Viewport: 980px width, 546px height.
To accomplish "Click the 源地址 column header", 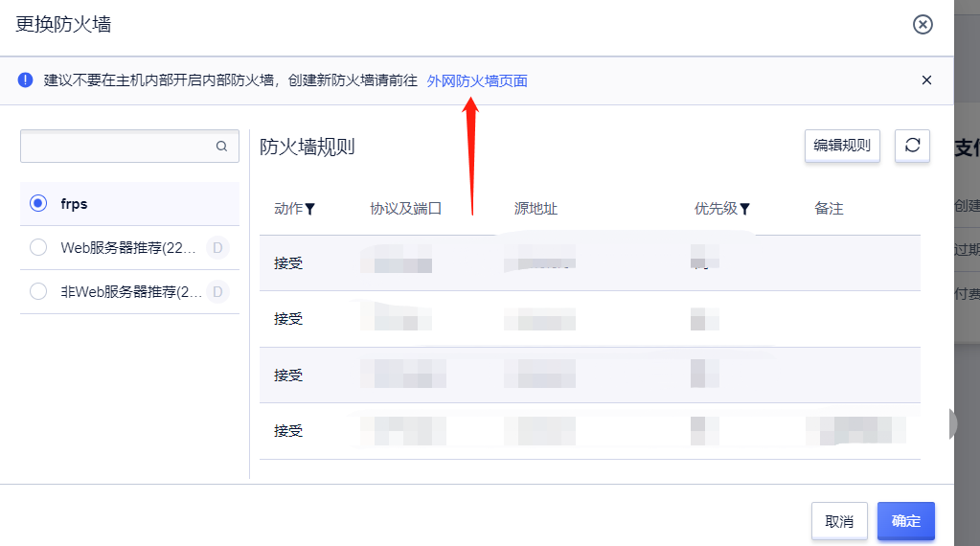I will point(536,209).
